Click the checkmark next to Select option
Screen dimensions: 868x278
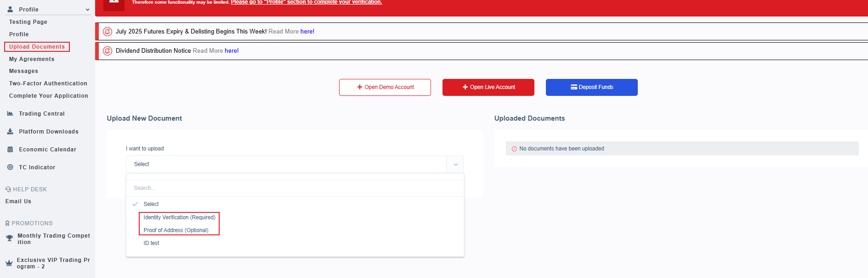tap(135, 204)
